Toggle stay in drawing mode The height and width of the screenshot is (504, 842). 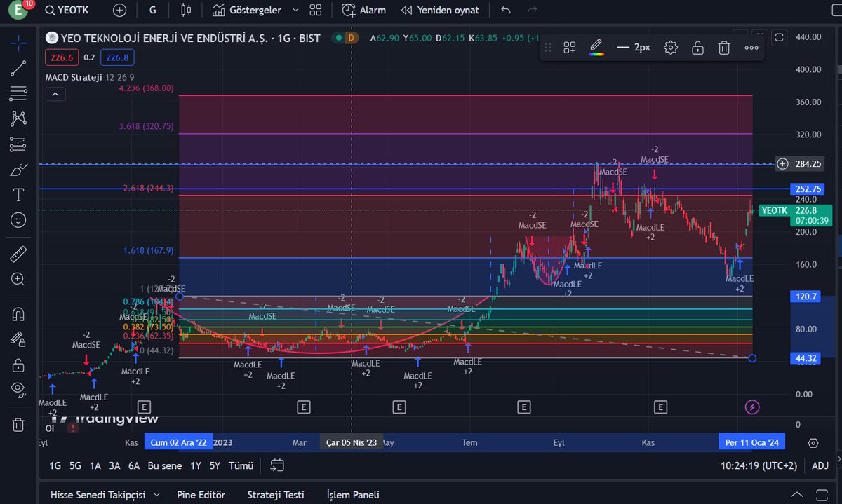pyautogui.click(x=18, y=339)
